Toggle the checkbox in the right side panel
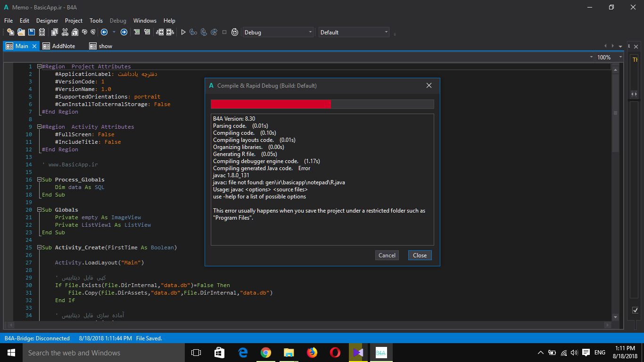Viewport: 644px width, 362px height. tap(635, 310)
